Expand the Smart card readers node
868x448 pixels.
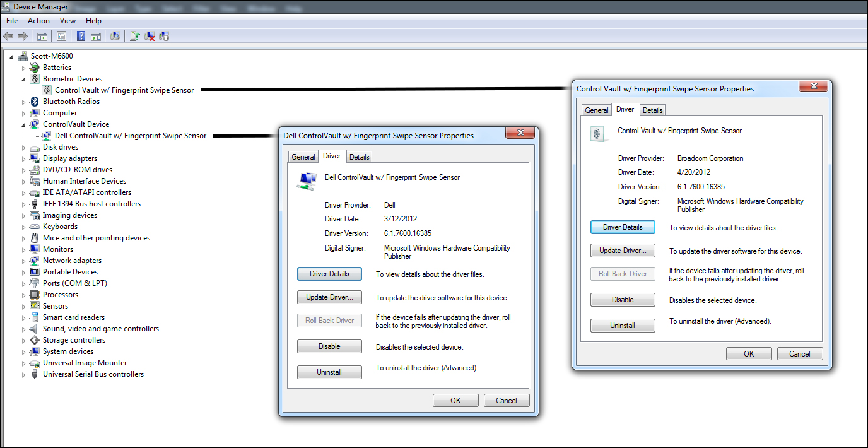pos(24,317)
